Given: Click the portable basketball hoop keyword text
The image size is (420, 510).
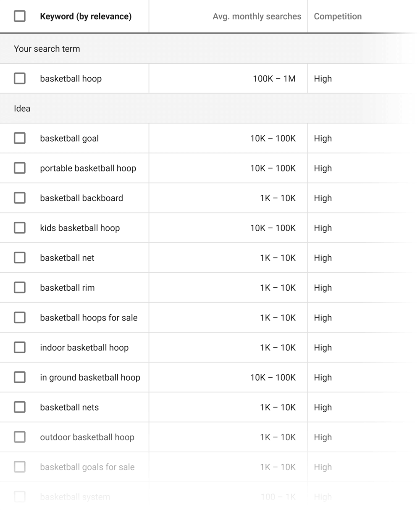Looking at the screenshot, I should click(x=88, y=168).
